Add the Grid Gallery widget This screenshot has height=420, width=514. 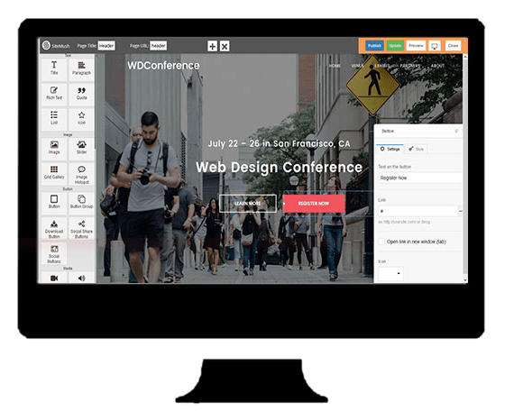pyautogui.click(x=54, y=173)
